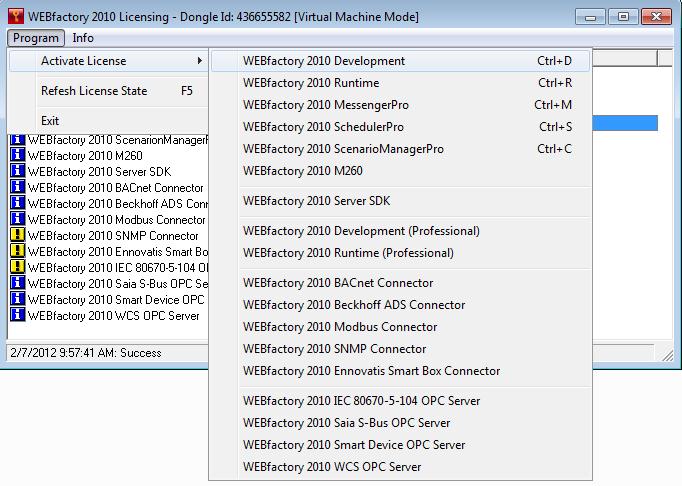Image resolution: width=682 pixels, height=486 pixels.
Task: Select WEBfactory 2010 Ennovatis Smart Bo list row
Action: pyautogui.click(x=118, y=252)
